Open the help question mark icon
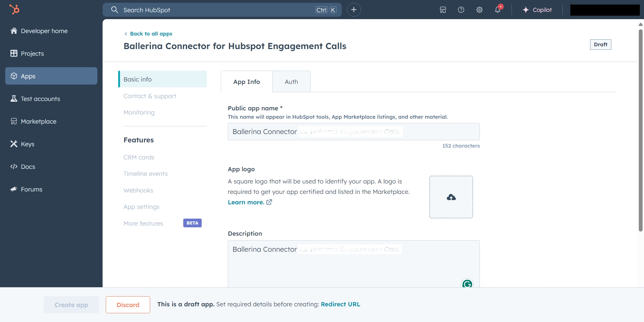 [x=461, y=10]
